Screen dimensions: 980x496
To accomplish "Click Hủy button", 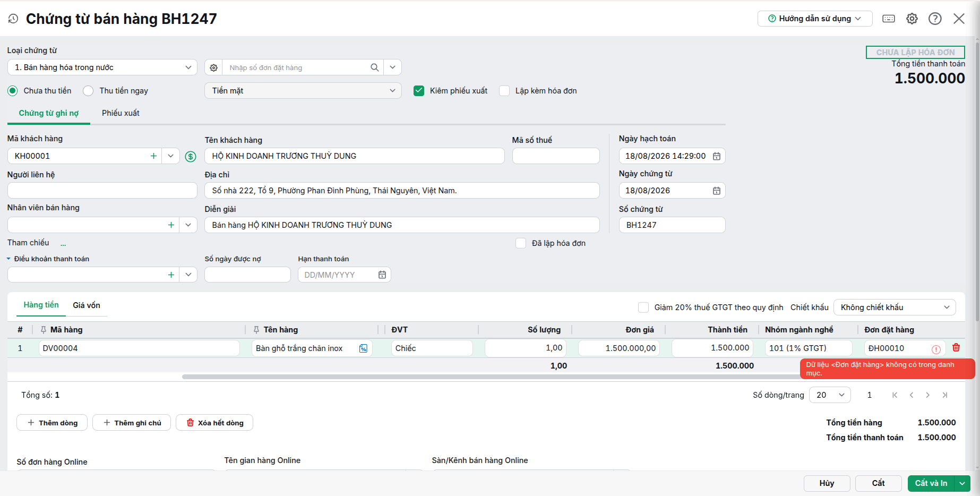I will (827, 483).
